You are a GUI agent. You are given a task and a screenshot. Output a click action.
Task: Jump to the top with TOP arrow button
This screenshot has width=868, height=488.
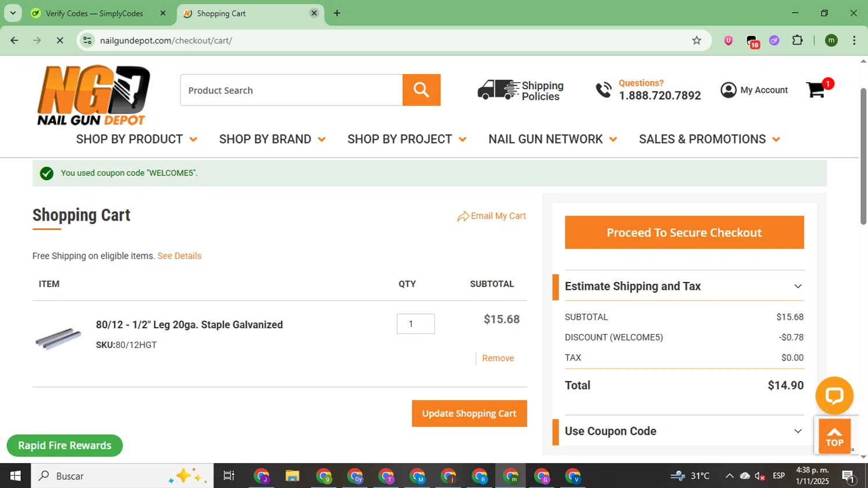(x=834, y=436)
